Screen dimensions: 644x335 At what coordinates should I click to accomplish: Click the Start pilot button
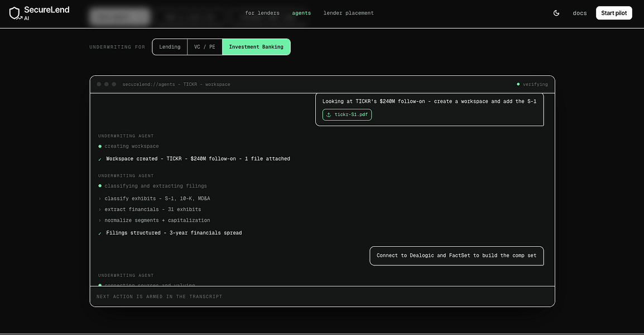[614, 13]
